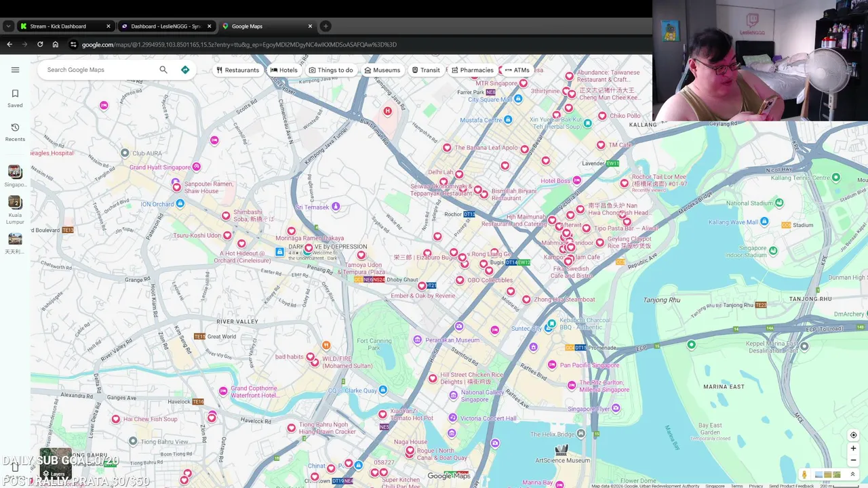Select the Pharmacies category chip
The image size is (868, 488).
pos(472,70)
